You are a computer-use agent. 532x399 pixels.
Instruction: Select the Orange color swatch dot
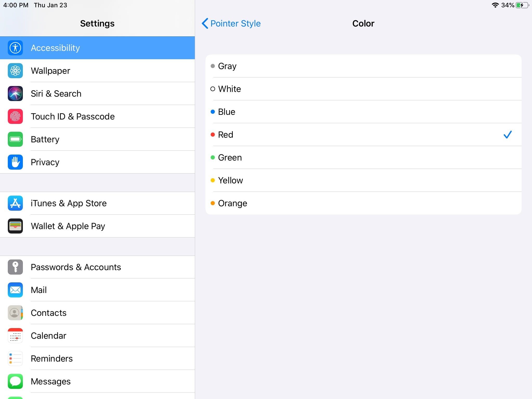click(x=213, y=203)
